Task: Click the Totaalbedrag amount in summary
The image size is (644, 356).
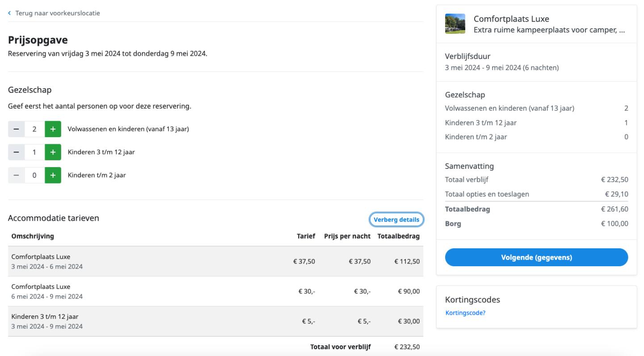Action: coord(615,209)
